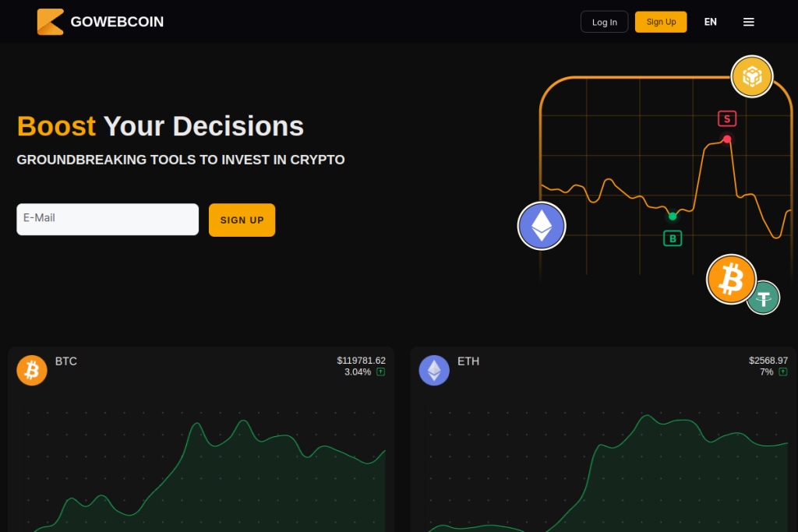Click the green up-arrow icon next to 7%
798x532 pixels.
[x=783, y=372]
